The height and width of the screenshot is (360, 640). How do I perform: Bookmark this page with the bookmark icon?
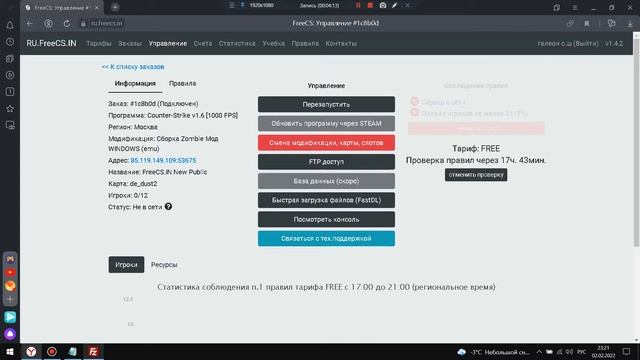point(587,24)
